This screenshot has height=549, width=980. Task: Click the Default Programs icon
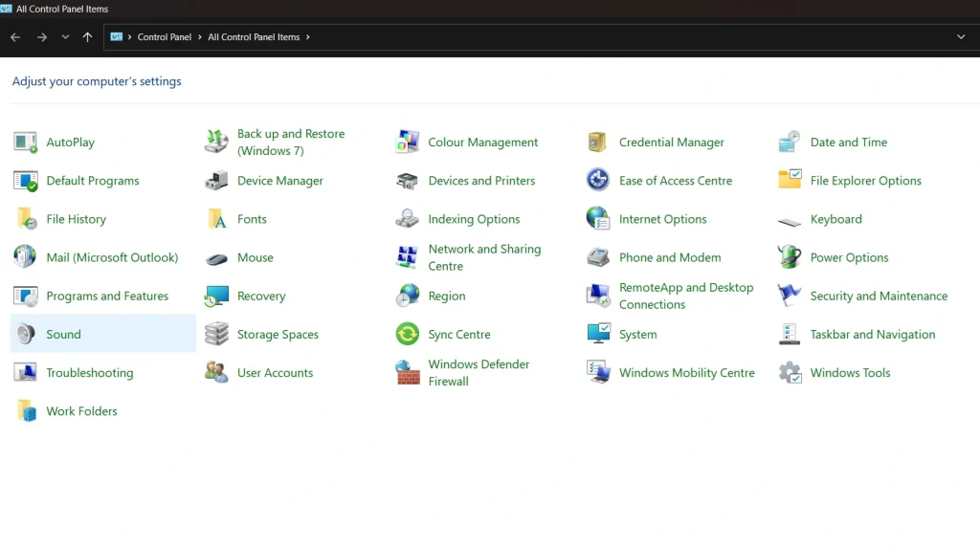coord(26,181)
